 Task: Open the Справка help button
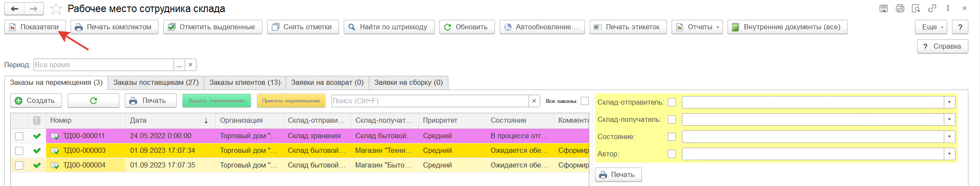click(x=943, y=46)
